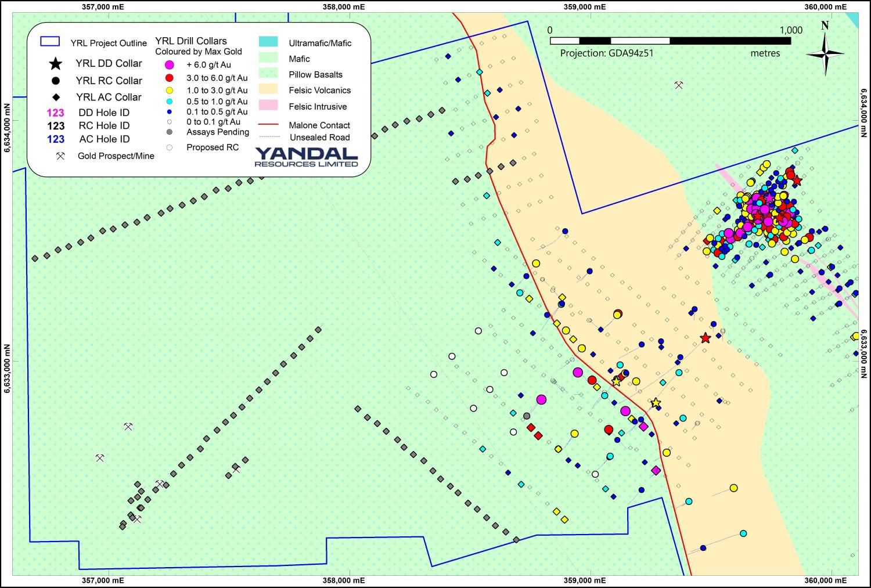The image size is (871, 588).
Task: Click the black diamond AC Collar legend symbol
Action: click(55, 97)
